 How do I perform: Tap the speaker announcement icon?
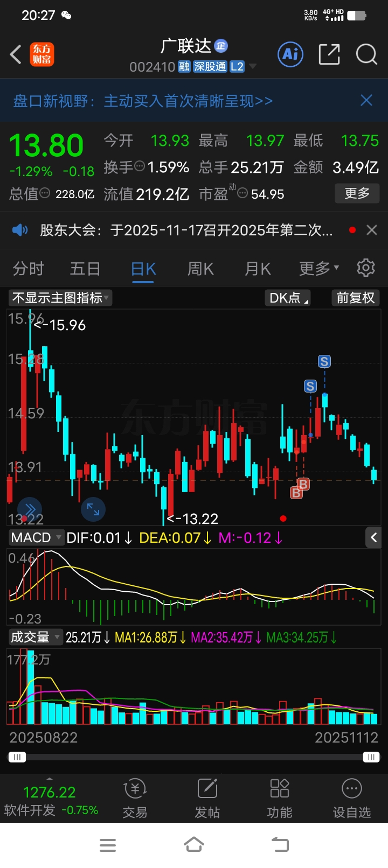[20, 230]
